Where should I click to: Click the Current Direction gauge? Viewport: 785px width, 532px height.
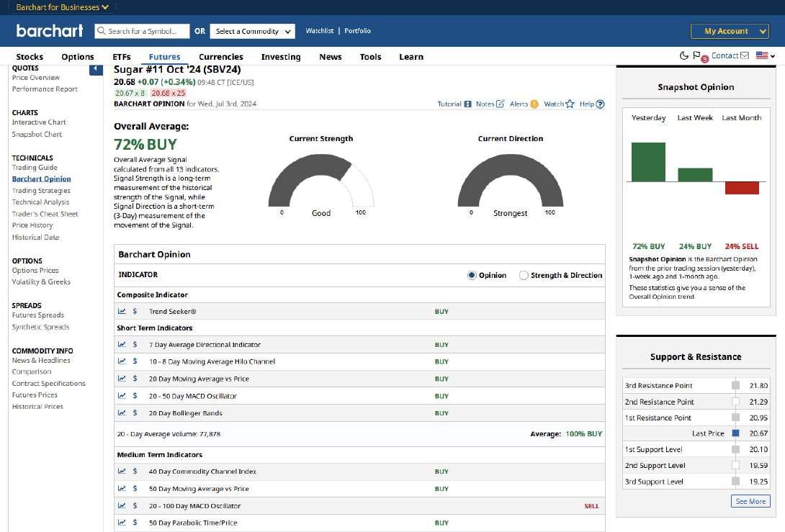pos(510,180)
